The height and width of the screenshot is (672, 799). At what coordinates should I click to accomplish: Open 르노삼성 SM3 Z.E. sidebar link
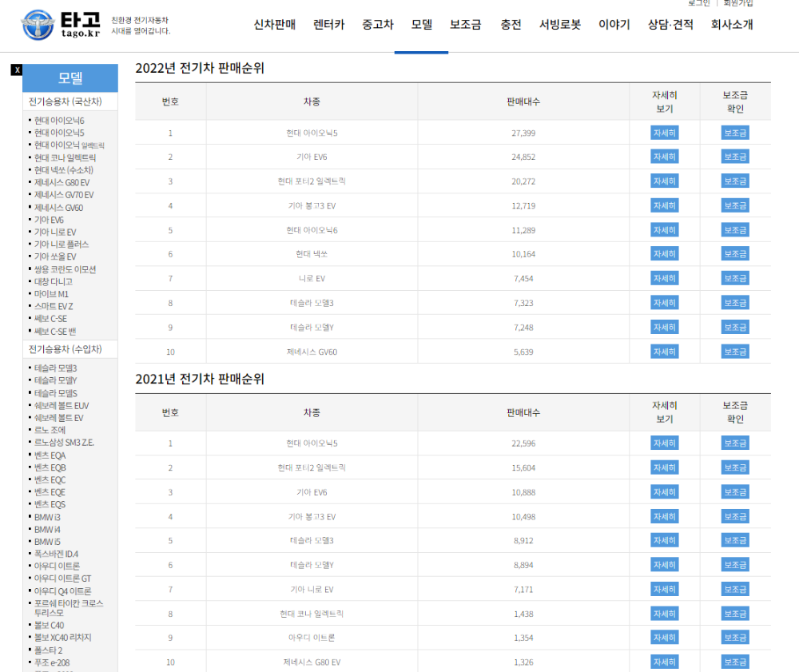[x=64, y=442]
